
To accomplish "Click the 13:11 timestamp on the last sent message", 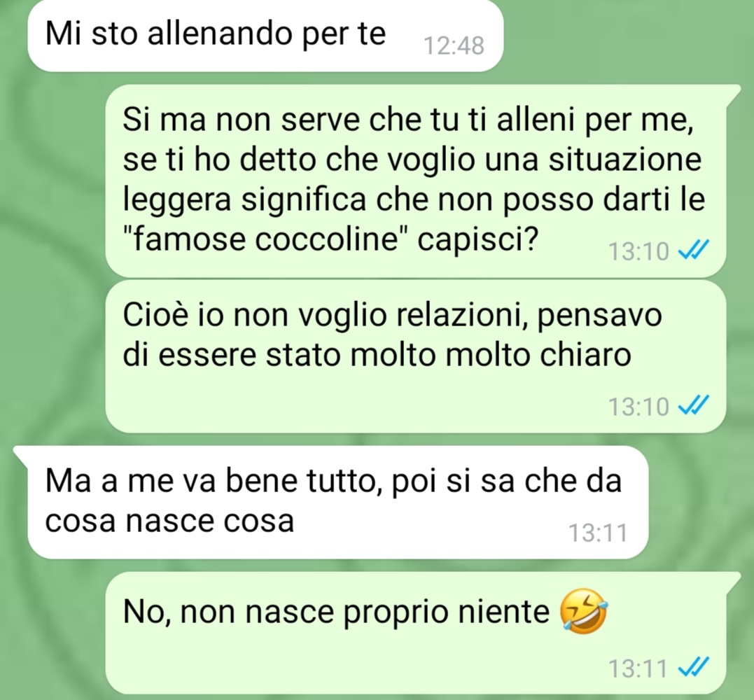I will 638,668.
